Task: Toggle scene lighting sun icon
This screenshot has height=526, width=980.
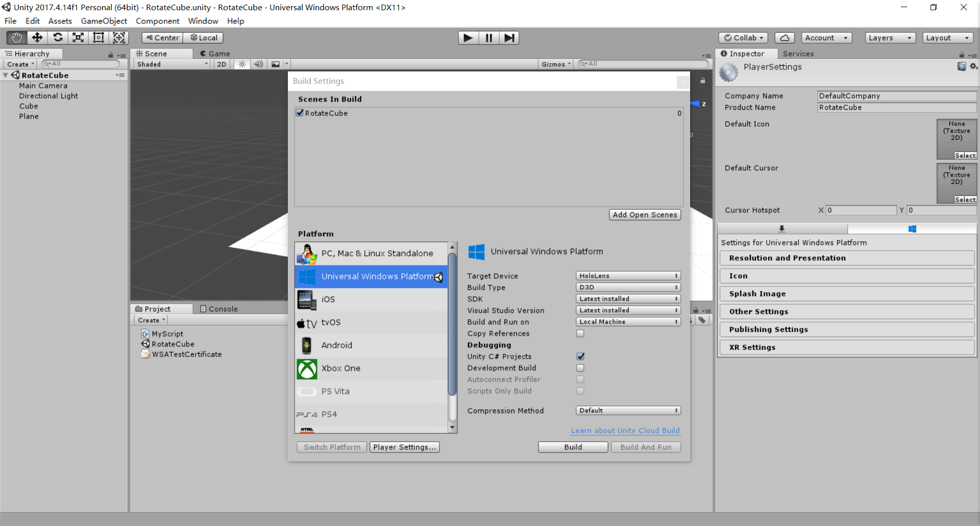Action: click(242, 64)
